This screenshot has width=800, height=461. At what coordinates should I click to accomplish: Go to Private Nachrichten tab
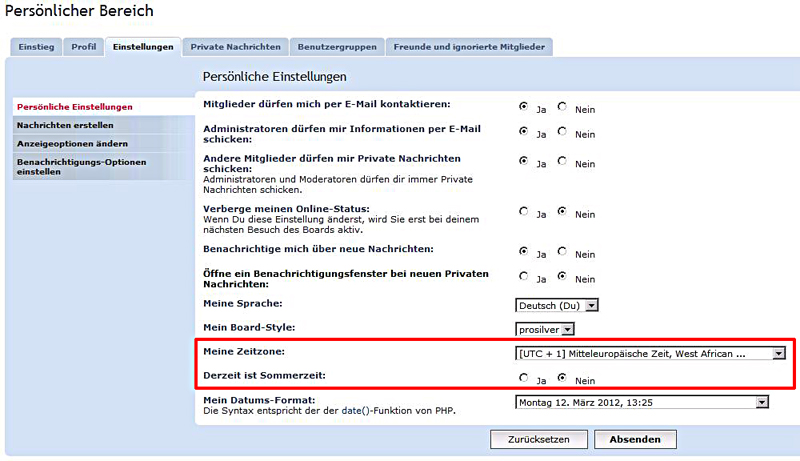pyautogui.click(x=236, y=47)
